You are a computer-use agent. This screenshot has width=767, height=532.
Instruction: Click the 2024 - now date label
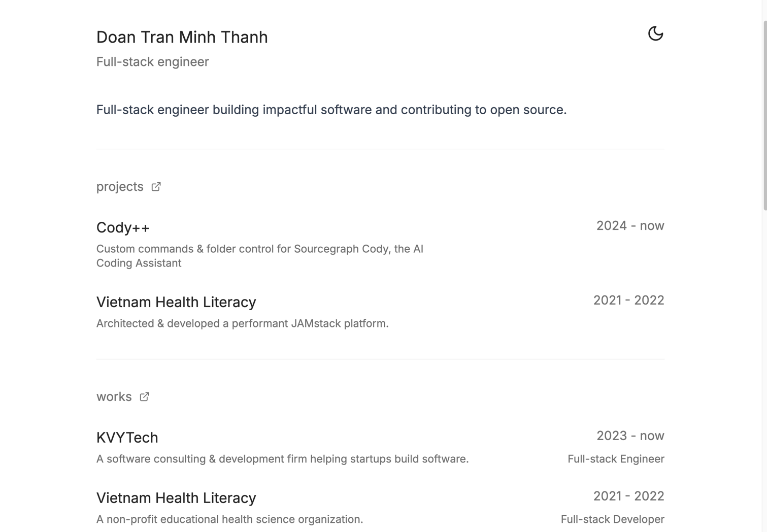(x=630, y=226)
